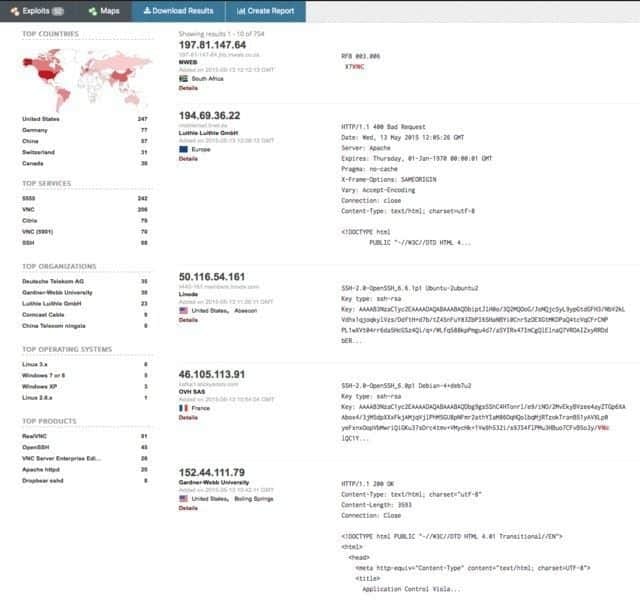This screenshot has width=640, height=600.
Task: Click the Europe flag icon
Action: click(184, 149)
